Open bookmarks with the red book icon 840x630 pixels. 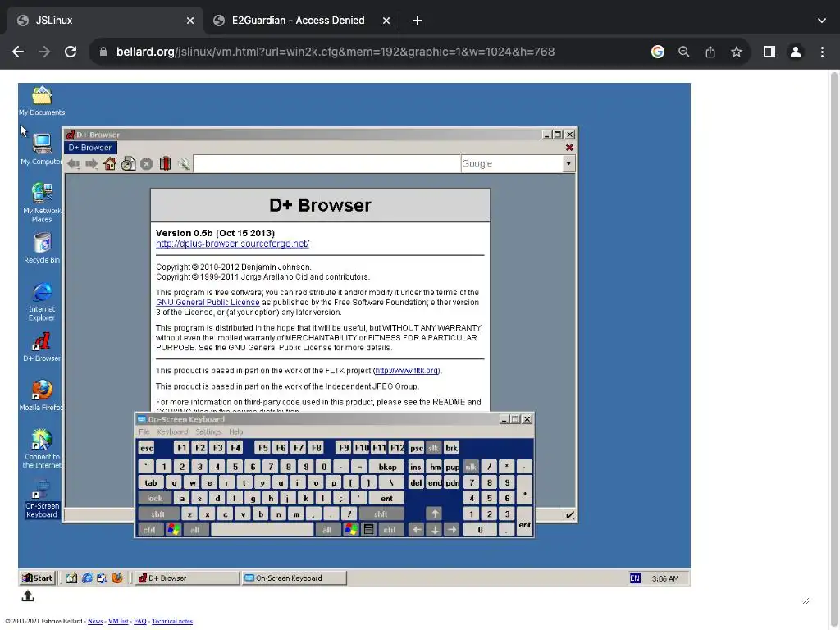coord(165,163)
